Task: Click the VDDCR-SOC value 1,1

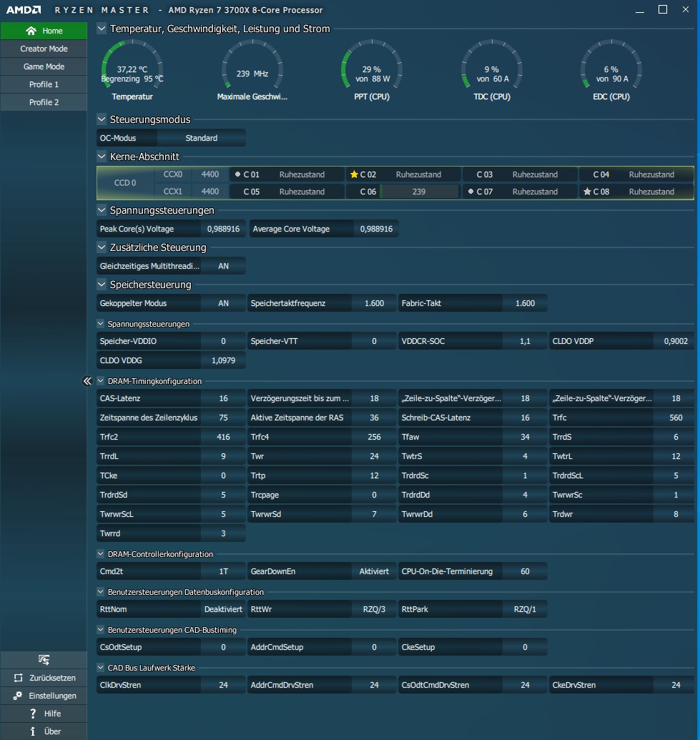Action: click(x=525, y=341)
